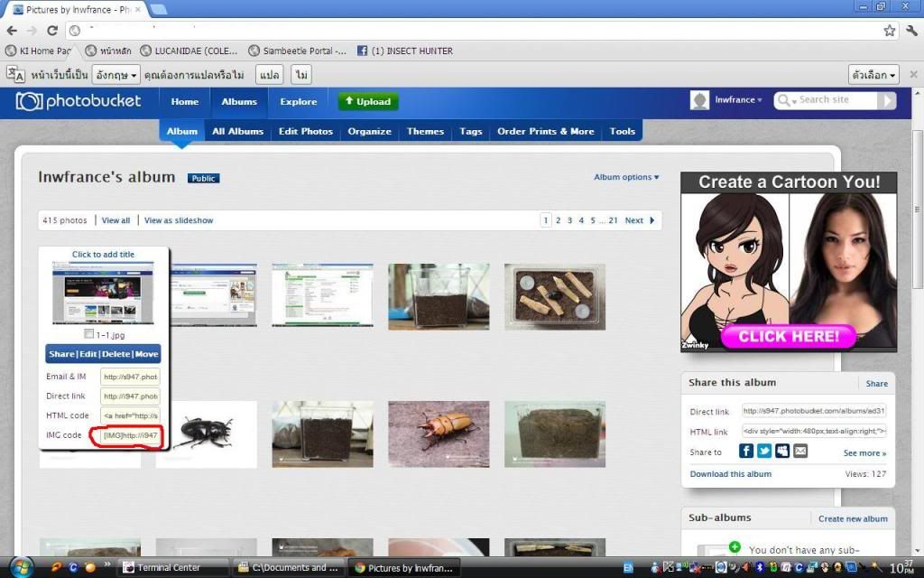
Task: Open the stag beetle photo thumbnail
Action: [206, 434]
